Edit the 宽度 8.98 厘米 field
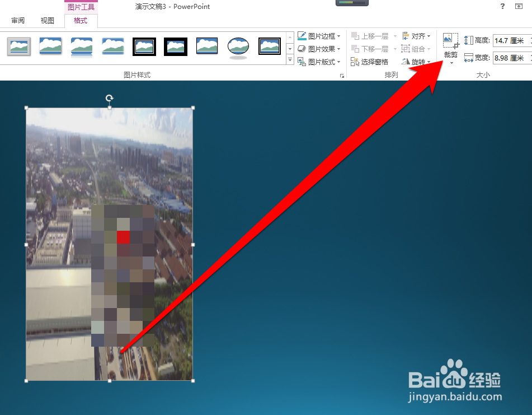The width and height of the screenshot is (532, 415). click(512, 58)
